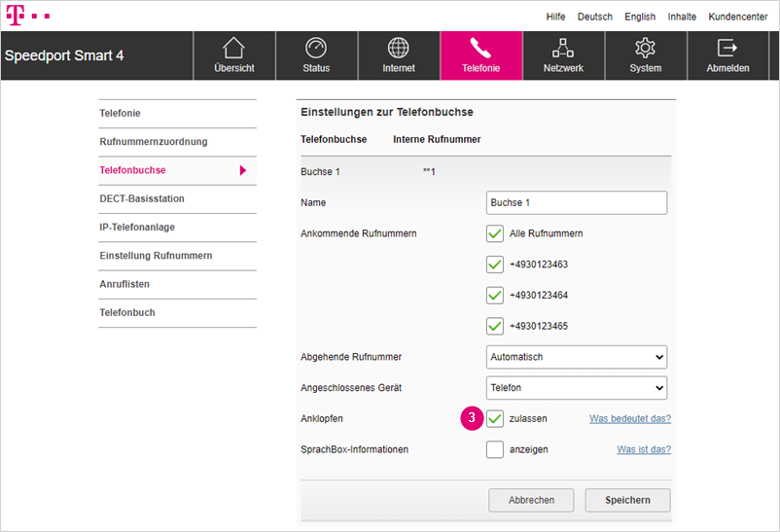Click the Name input field
This screenshot has width=780, height=532.
coord(577,202)
